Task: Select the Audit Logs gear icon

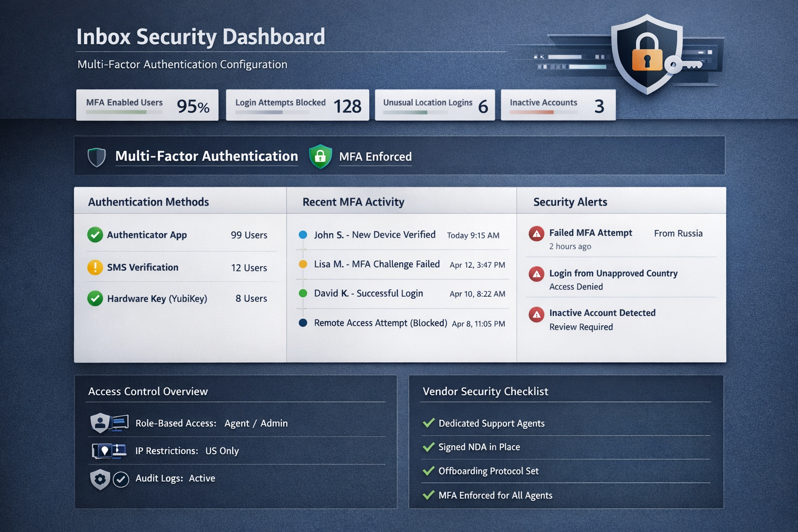Action: coord(100,478)
